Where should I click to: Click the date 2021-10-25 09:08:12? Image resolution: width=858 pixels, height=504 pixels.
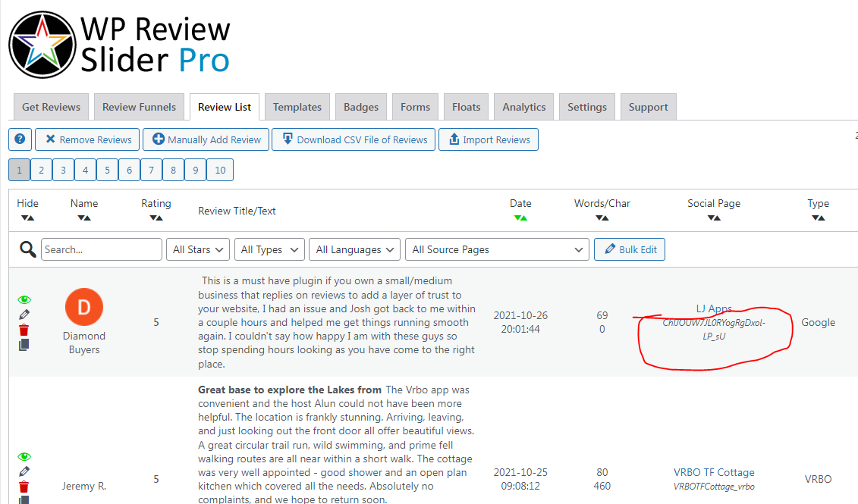pyautogui.click(x=520, y=480)
